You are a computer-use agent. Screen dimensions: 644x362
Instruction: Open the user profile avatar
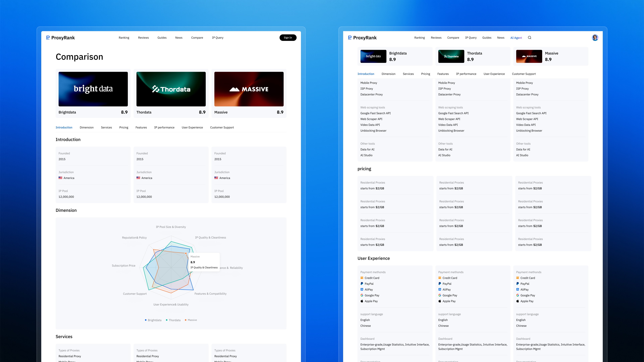click(595, 38)
